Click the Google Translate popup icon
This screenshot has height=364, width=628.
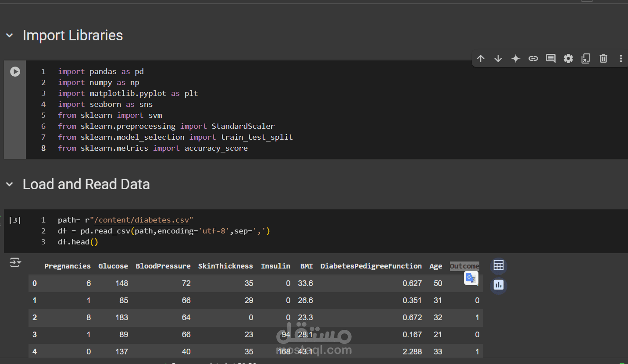pos(471,278)
